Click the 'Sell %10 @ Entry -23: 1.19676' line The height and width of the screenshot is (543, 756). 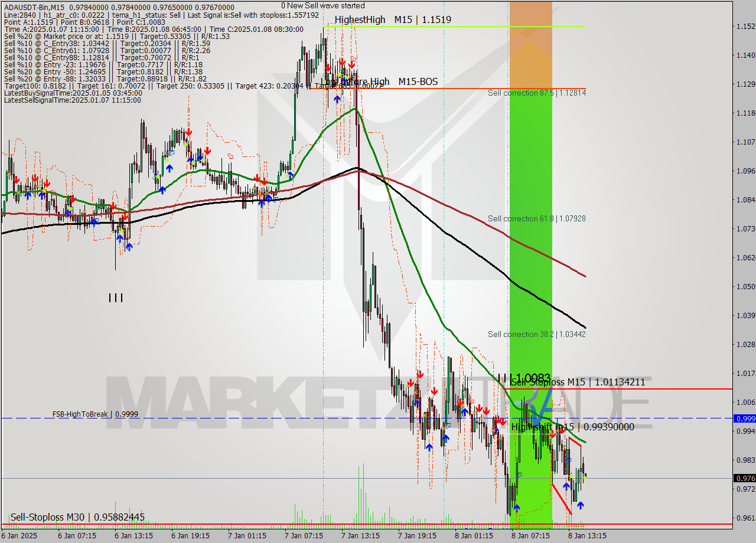click(x=103, y=64)
